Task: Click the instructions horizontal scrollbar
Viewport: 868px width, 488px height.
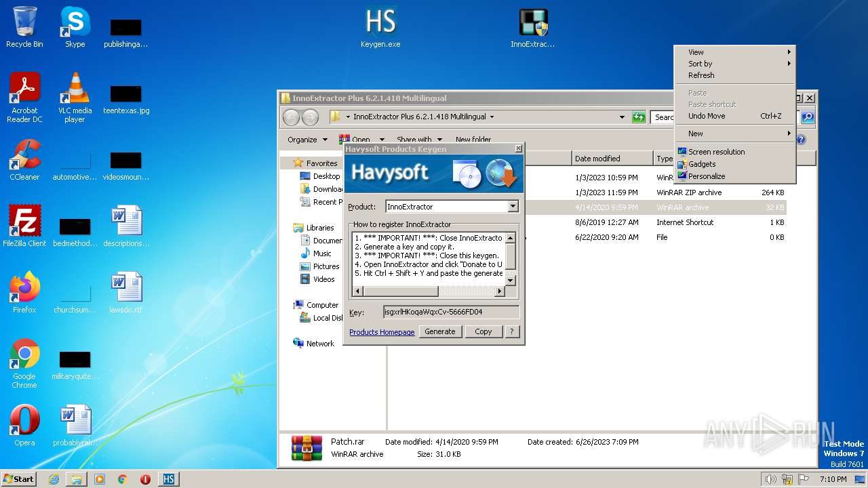Action: click(x=429, y=291)
